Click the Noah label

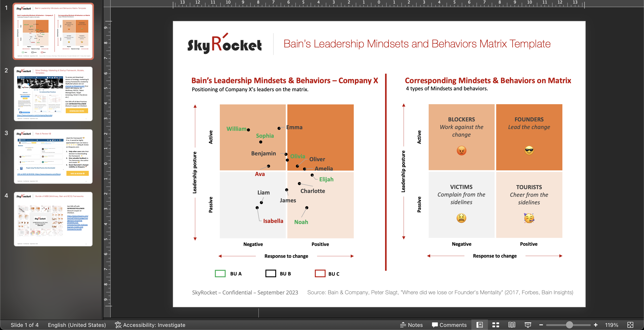coord(301,222)
